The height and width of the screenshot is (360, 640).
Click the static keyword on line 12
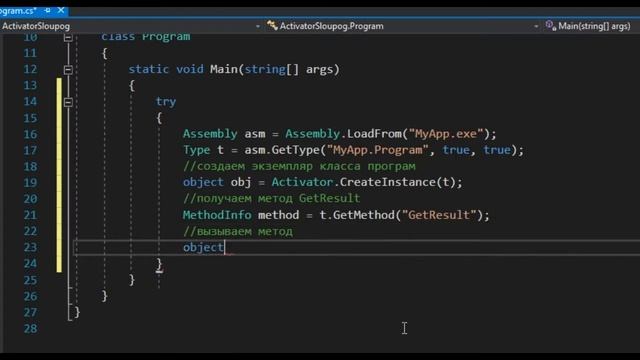pos(149,69)
